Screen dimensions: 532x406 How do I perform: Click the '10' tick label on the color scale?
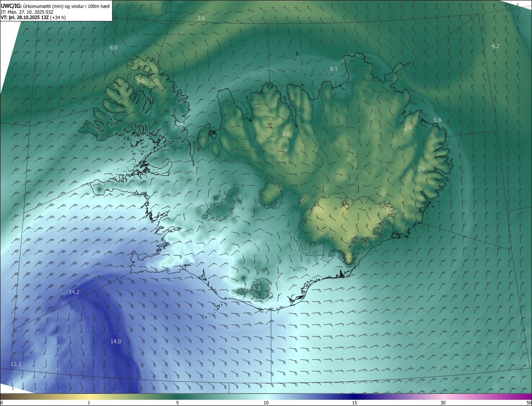[x=266, y=403]
